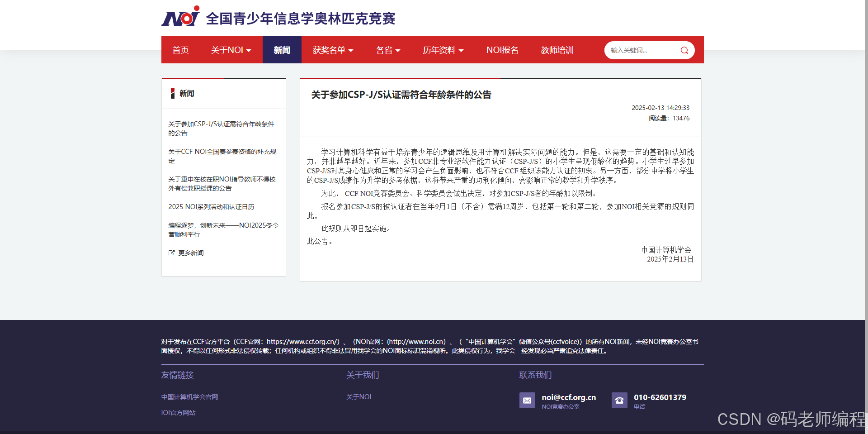The width and height of the screenshot is (868, 434).
Task: Click the article title heading
Action: pyautogui.click(x=401, y=95)
